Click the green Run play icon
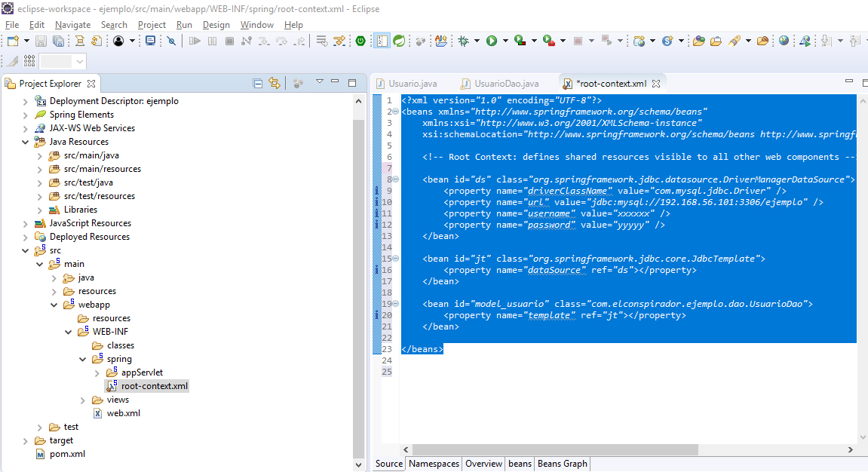 pyautogui.click(x=492, y=41)
